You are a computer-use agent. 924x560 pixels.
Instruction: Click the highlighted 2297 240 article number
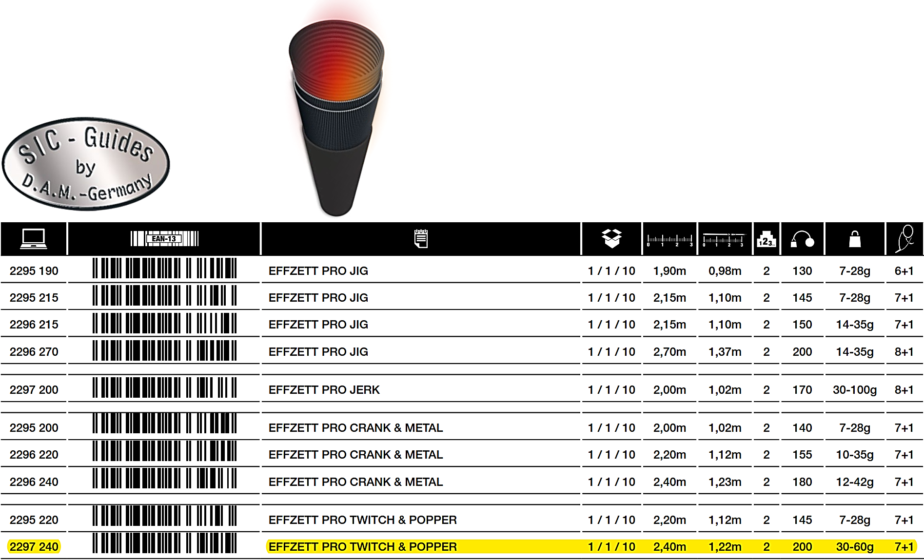pyautogui.click(x=34, y=547)
